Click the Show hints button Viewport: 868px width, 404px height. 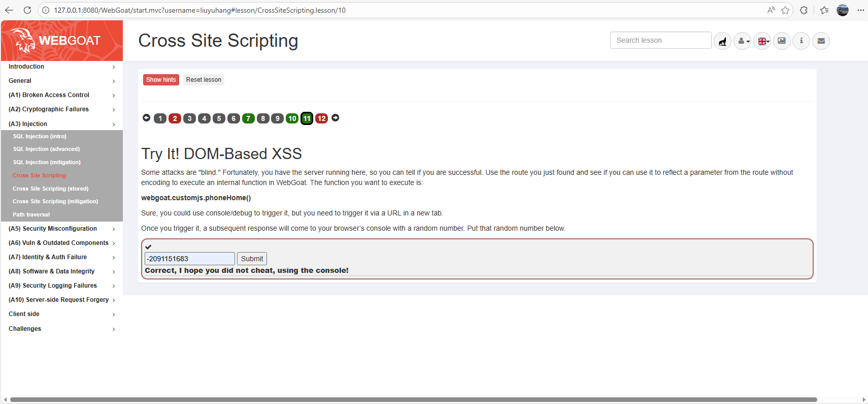coord(161,80)
